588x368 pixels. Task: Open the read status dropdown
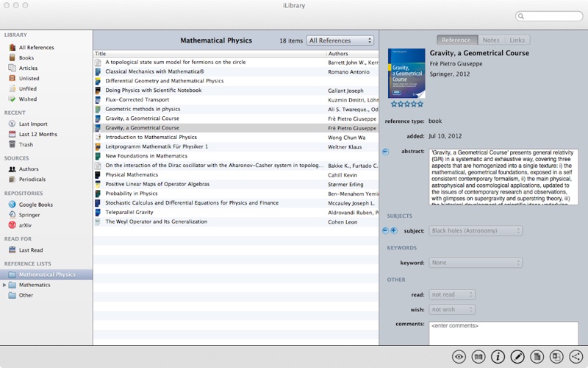click(x=452, y=295)
